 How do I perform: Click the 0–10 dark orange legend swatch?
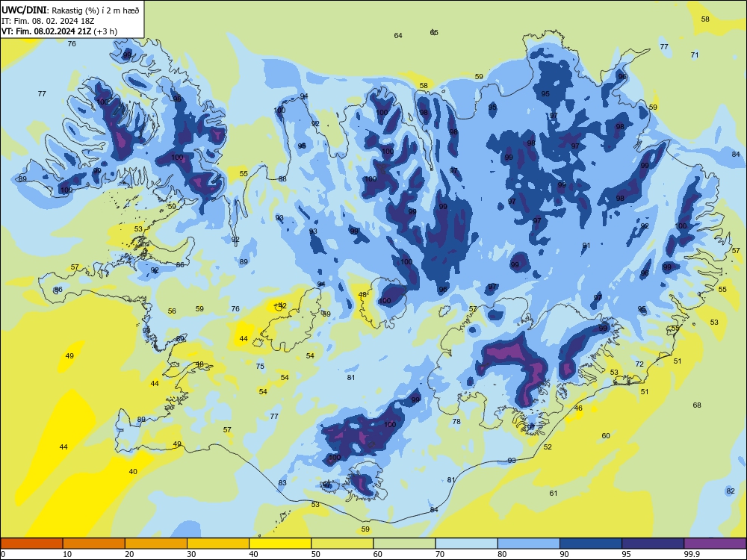(x=31, y=544)
